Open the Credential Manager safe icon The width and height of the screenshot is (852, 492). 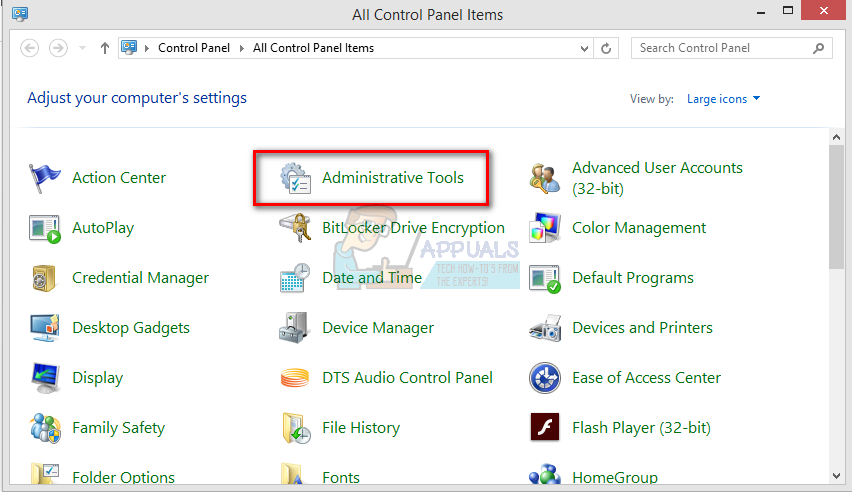44,278
